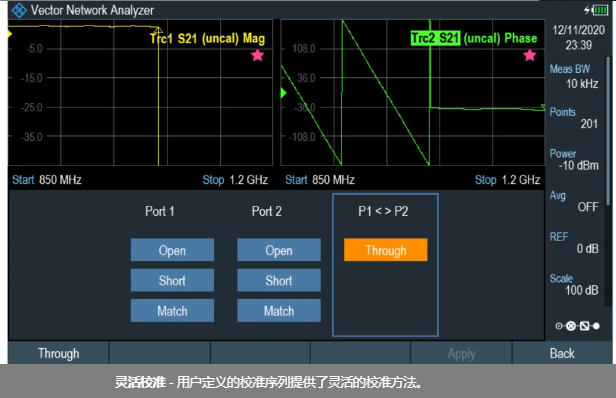Click the Port 2 column heading
Viewport: 616px width, 398px height.
(x=266, y=211)
